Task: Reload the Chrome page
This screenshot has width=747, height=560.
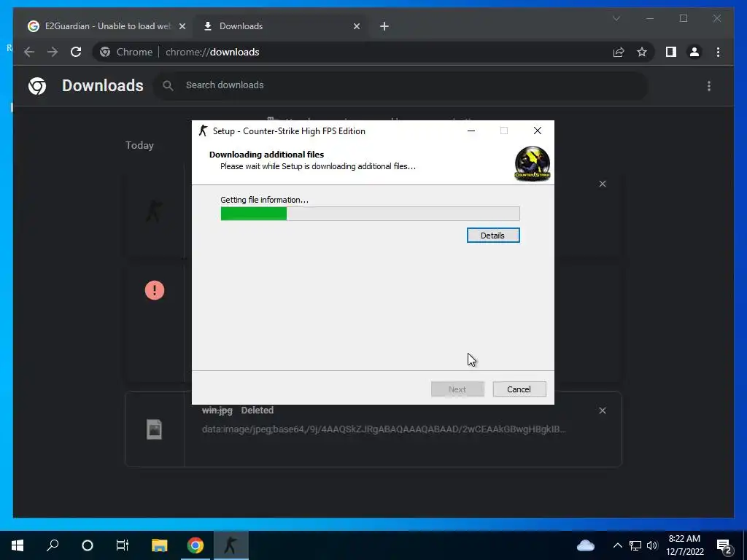Action: click(76, 52)
